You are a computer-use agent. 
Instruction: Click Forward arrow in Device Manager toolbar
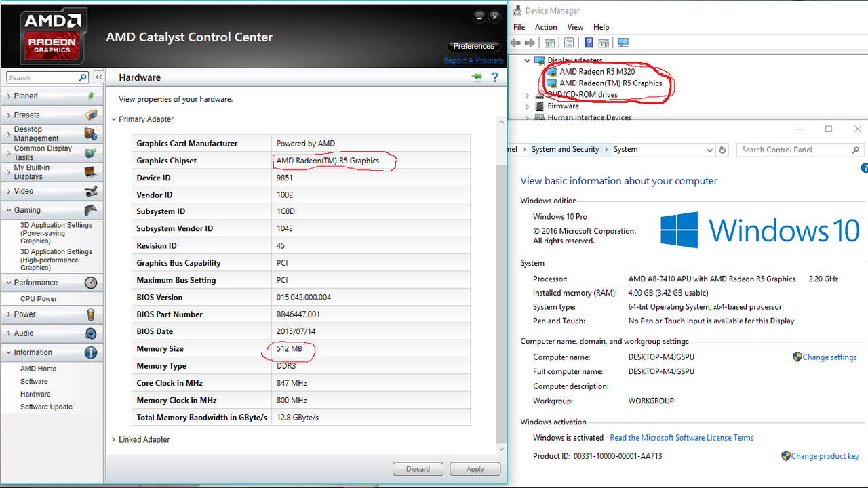point(530,43)
